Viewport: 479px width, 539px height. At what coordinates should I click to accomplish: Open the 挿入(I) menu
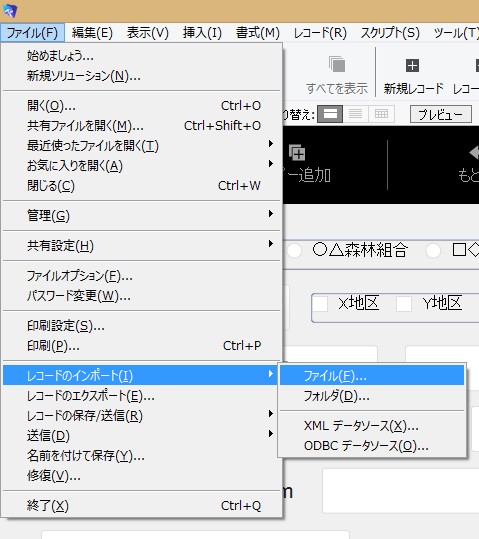202,33
